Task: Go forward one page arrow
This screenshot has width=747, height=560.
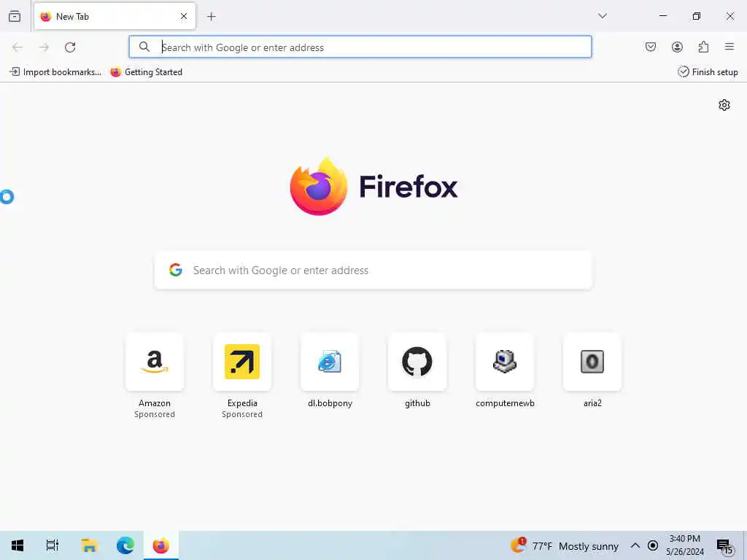Action: [44, 47]
